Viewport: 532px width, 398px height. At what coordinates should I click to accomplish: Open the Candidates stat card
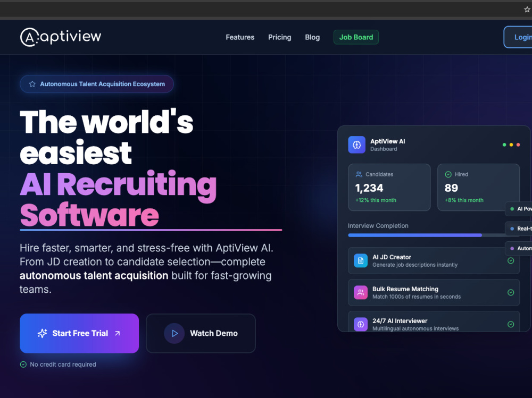click(x=389, y=188)
